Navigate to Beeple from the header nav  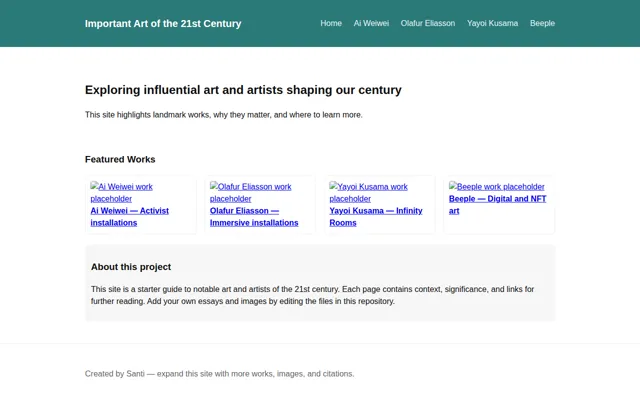tap(542, 23)
